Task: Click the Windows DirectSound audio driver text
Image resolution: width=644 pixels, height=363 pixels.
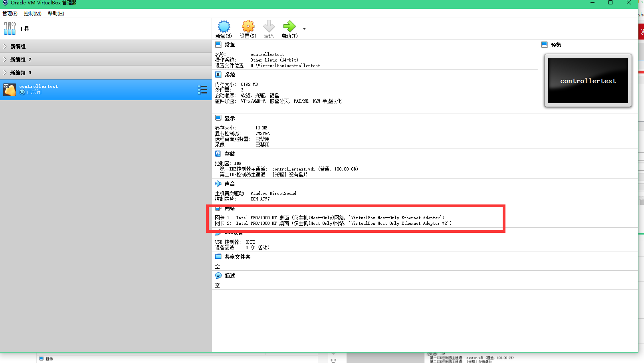Action: (273, 194)
